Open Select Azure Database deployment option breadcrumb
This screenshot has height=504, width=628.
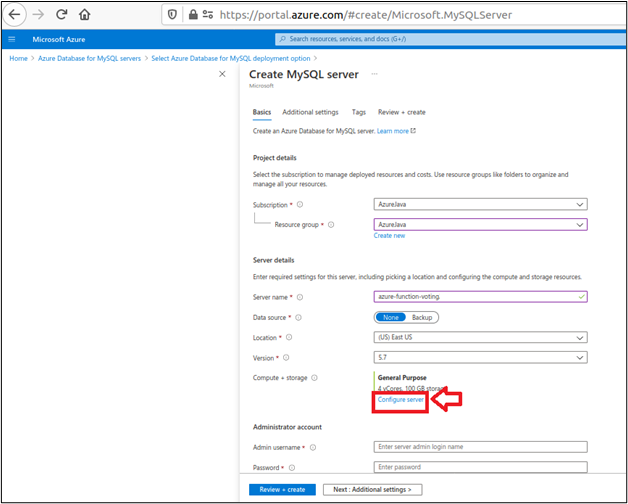pyautogui.click(x=231, y=58)
